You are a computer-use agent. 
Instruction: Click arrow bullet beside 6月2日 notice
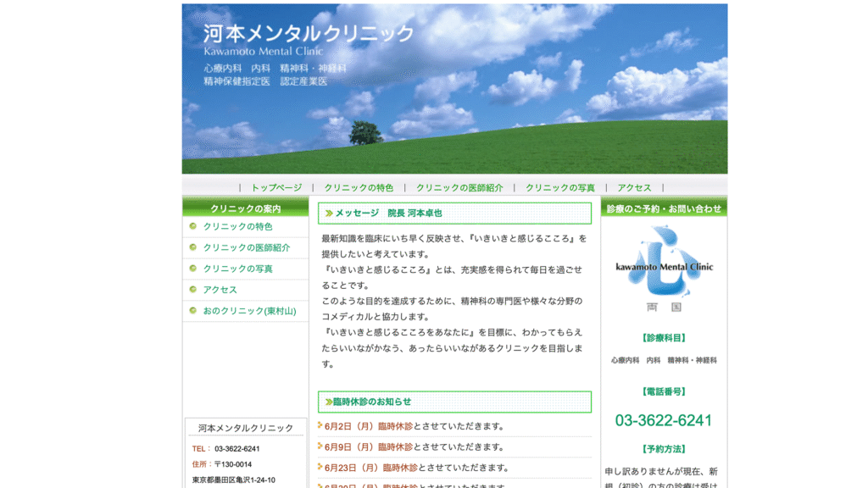pos(320,425)
